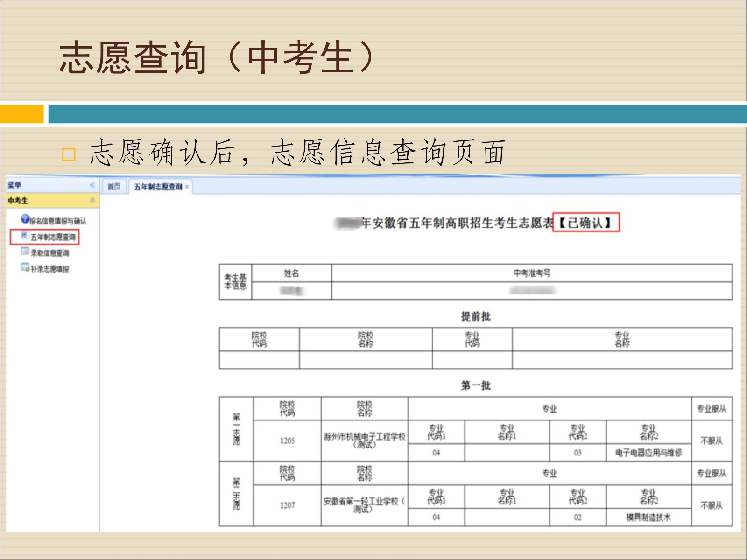This screenshot has height=560, width=747.
Task: Collapse the 菜单 sidebar panel
Action: click(92, 185)
